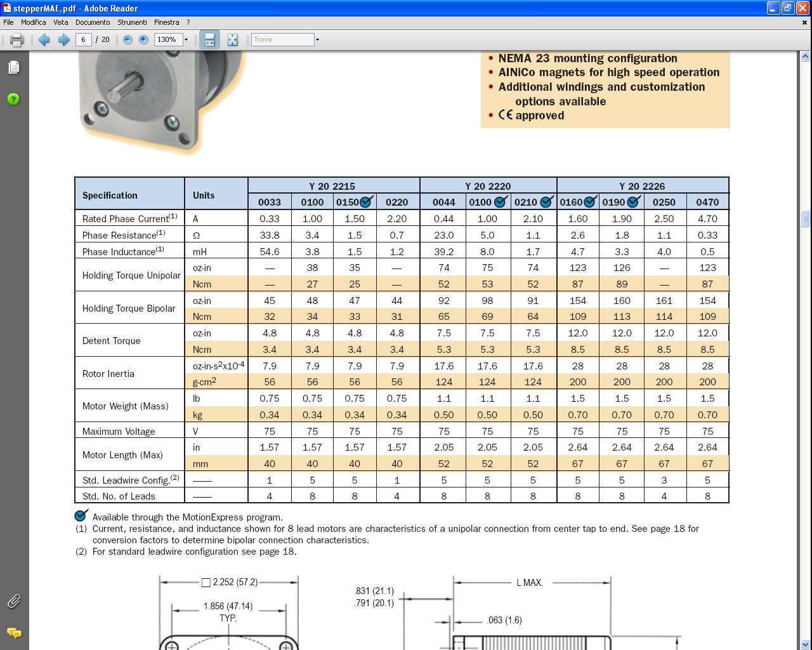Close the document with the menu bar X
The height and width of the screenshot is (650, 812).
[804, 22]
